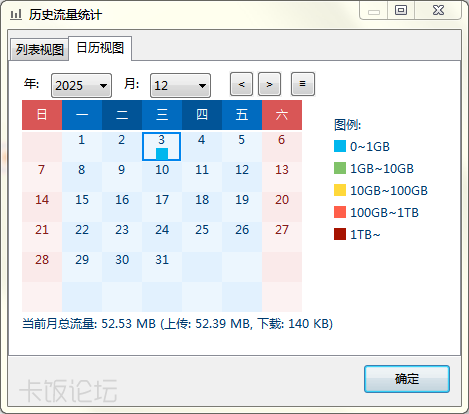Viewport: 469px width, 414px height.
Task: Close the 历史流量统计 window
Action: tap(438, 10)
